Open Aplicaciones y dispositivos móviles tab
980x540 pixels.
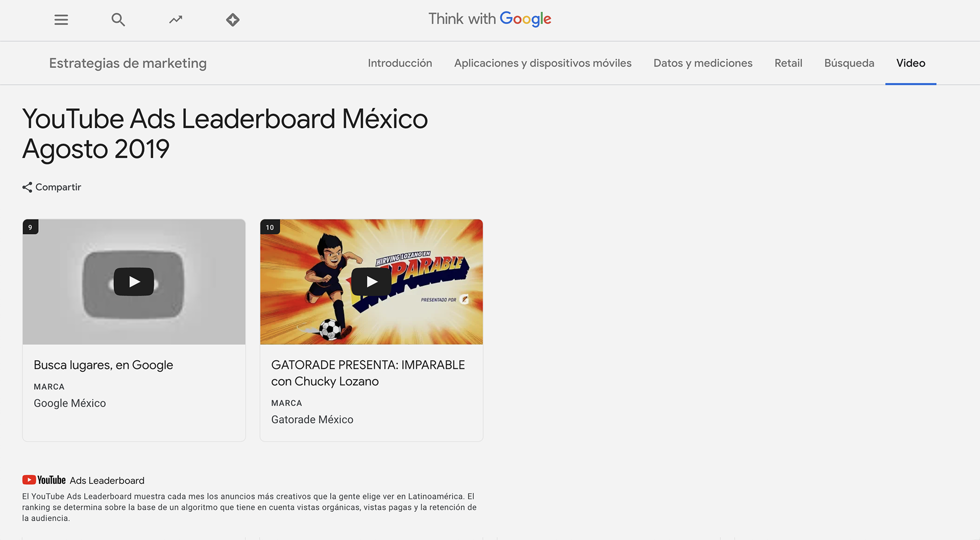tap(543, 63)
